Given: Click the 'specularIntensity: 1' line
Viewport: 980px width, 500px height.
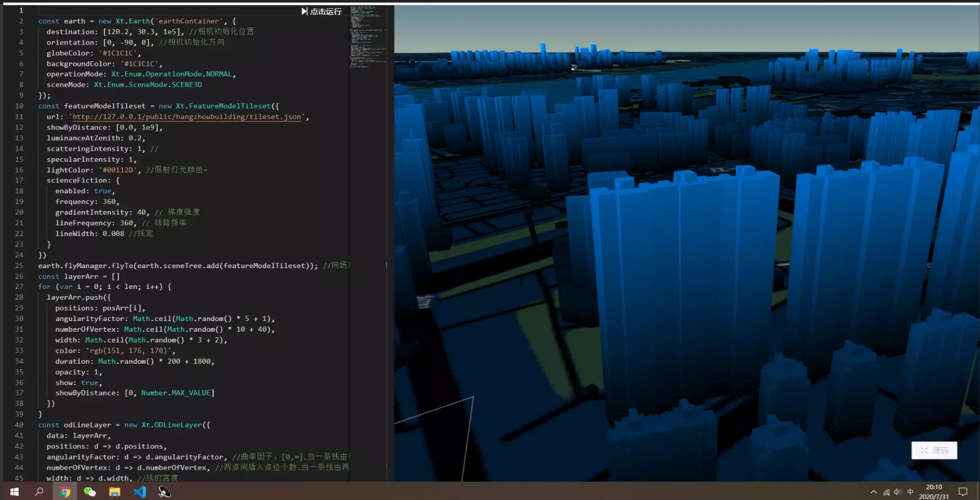Looking at the screenshot, I should [92, 160].
